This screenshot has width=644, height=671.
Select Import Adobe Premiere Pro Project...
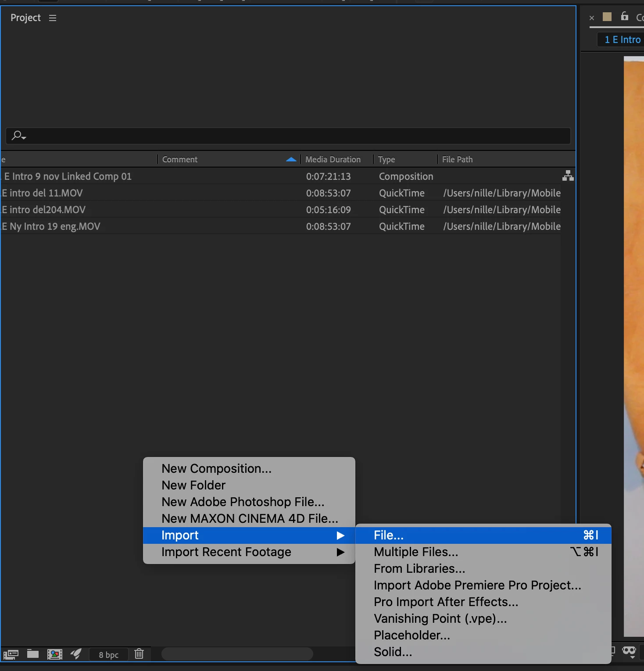pos(483,585)
